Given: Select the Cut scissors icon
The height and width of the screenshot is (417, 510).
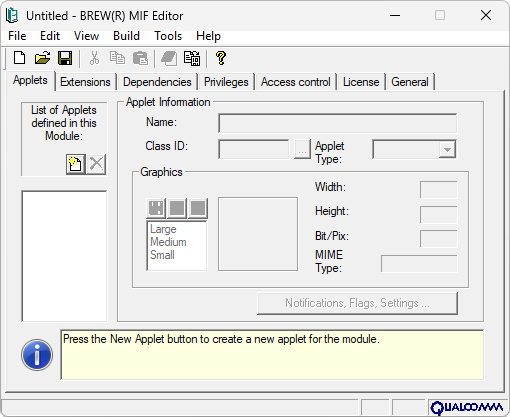Looking at the screenshot, I should [94, 58].
